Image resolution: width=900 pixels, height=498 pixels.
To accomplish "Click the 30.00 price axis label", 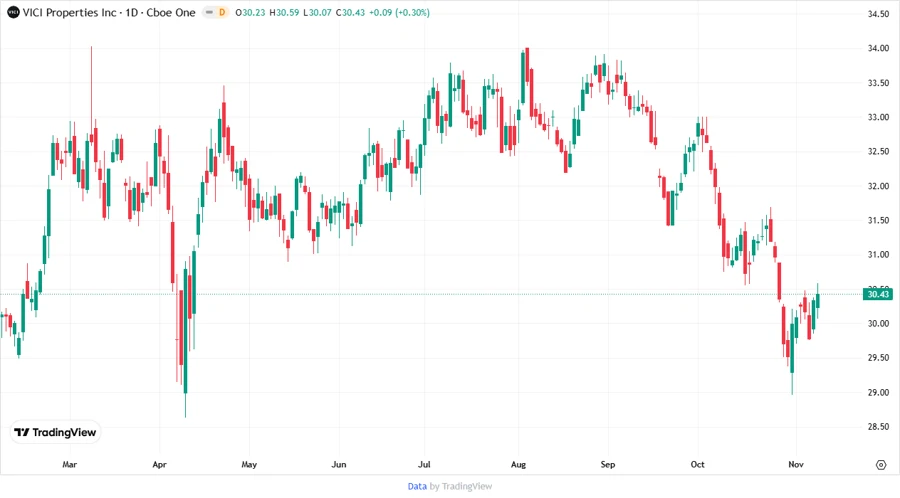I will tap(878, 324).
